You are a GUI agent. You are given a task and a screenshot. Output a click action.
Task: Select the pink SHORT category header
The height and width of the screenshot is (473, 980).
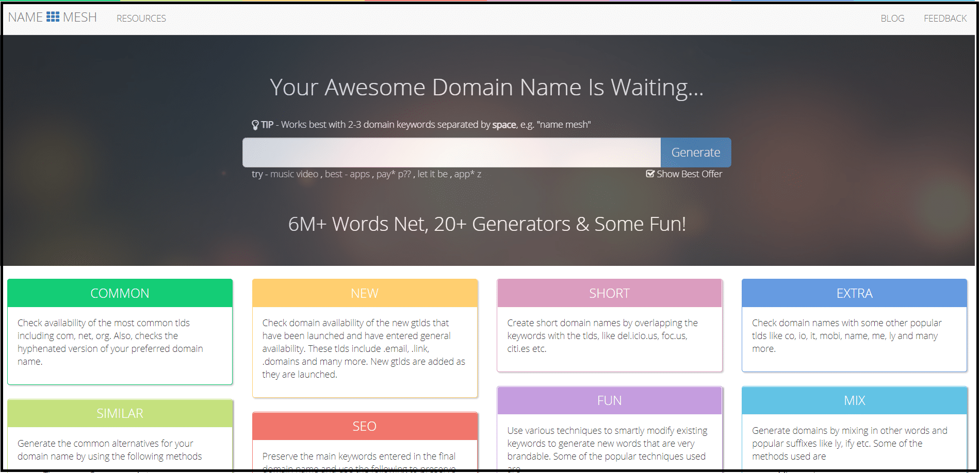(x=609, y=293)
